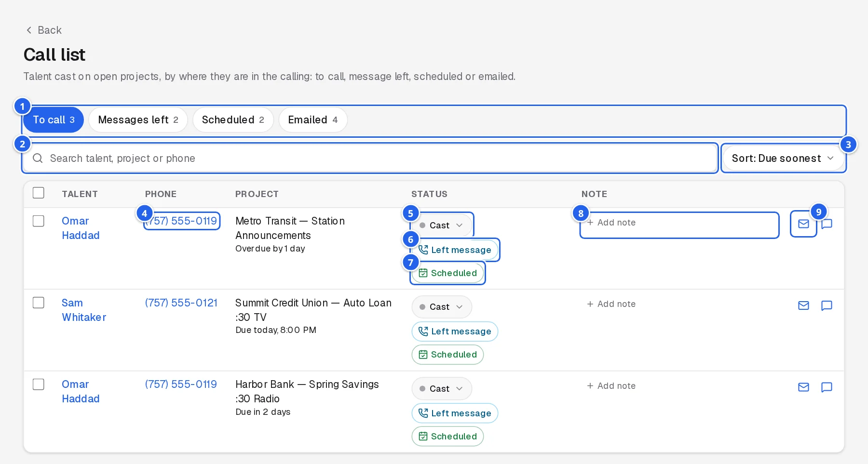Screen dimensions: 868x464
Task: Expand the Cast status dropdown for Summit Credit Union
Action: click(x=441, y=307)
